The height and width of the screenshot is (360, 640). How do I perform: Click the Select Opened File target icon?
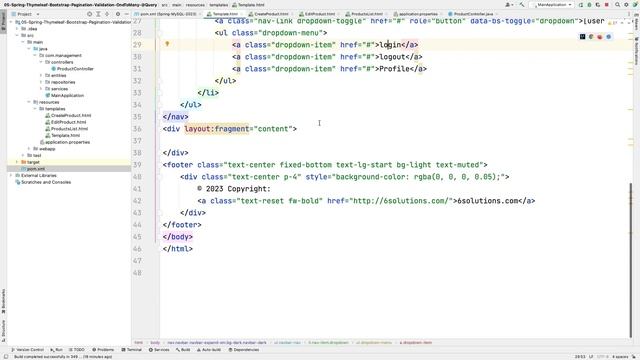[x=89, y=14]
